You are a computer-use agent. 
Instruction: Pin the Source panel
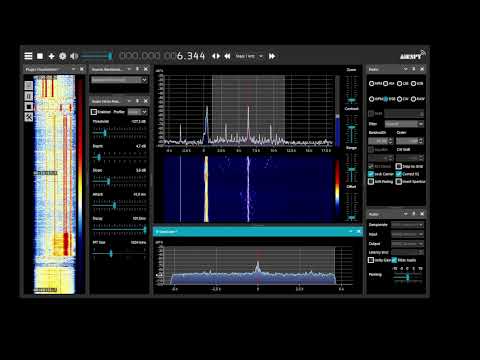pyautogui.click(x=137, y=69)
